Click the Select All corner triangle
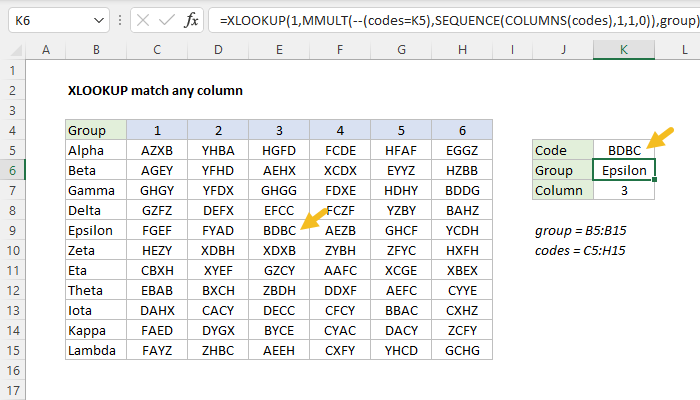Screen dimensions: 700x400 coord(16,50)
